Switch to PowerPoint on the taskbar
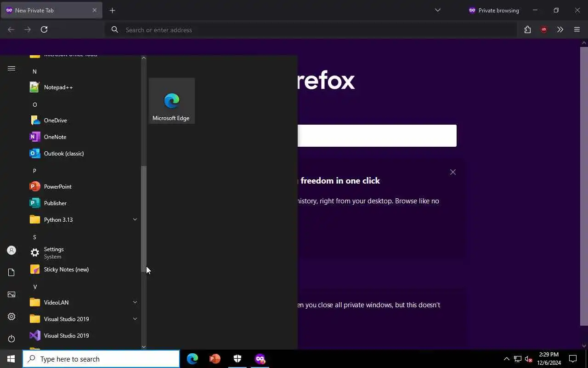The width and height of the screenshot is (588, 368). 215,359
